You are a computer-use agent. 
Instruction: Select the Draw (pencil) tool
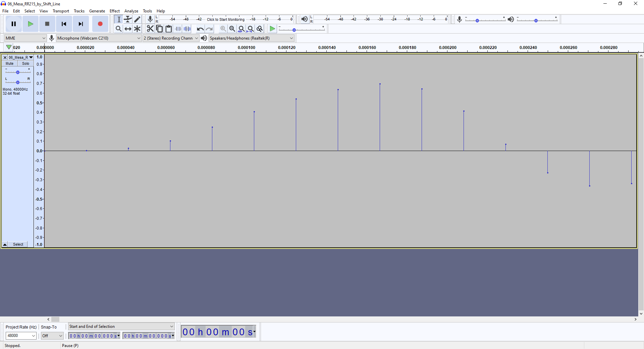(x=137, y=19)
